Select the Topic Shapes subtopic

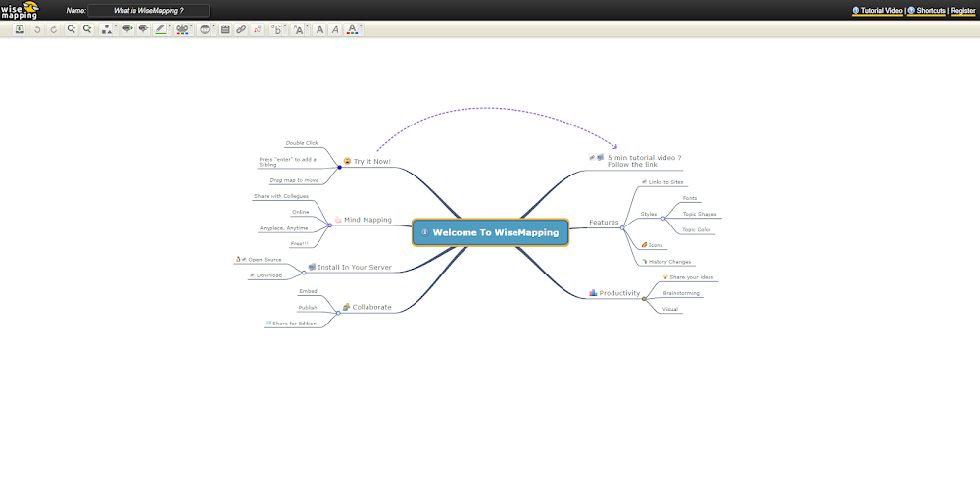pos(700,214)
